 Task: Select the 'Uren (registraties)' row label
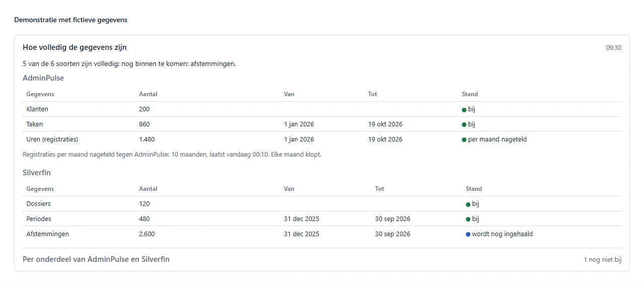pyautogui.click(x=52, y=139)
